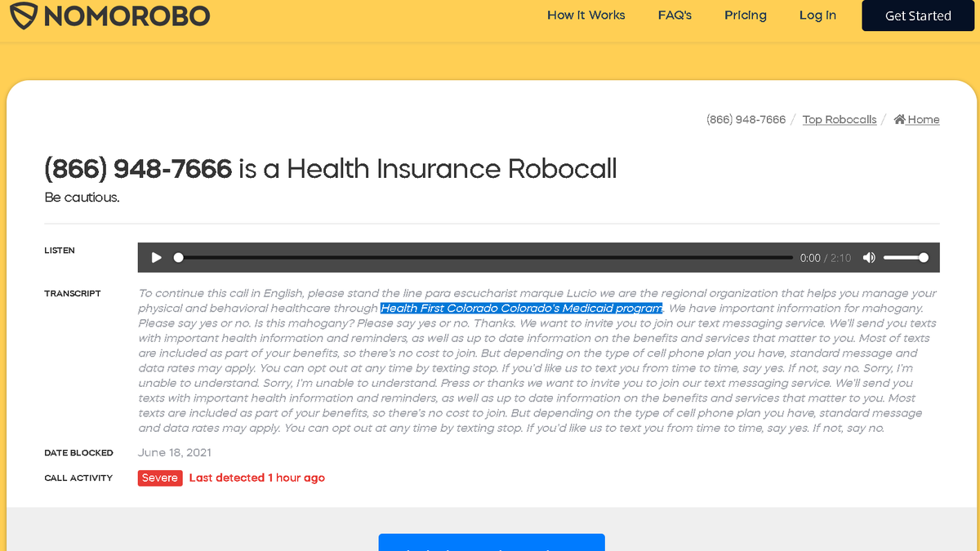Click the Get Started button
Image resolution: width=980 pixels, height=551 pixels.
coord(919,16)
